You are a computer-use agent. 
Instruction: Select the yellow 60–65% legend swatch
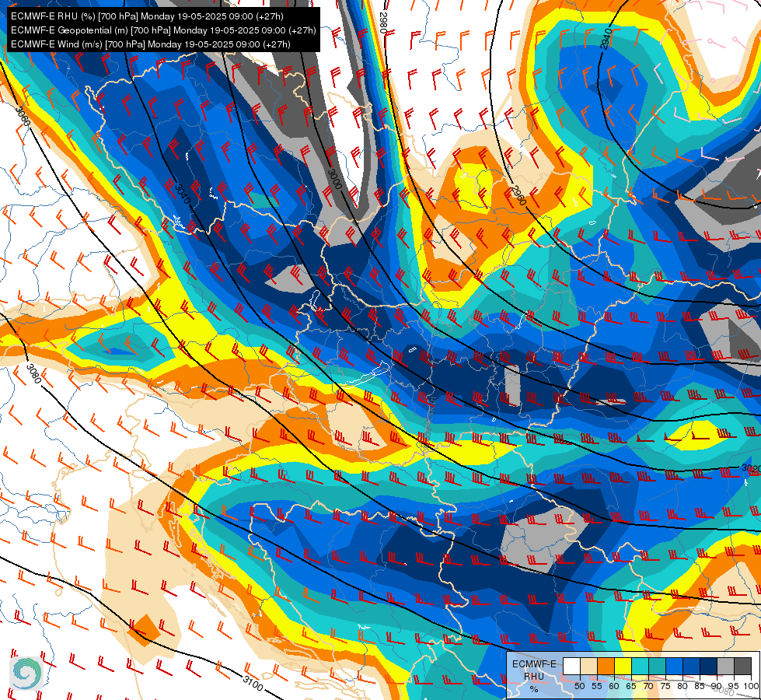(x=623, y=667)
